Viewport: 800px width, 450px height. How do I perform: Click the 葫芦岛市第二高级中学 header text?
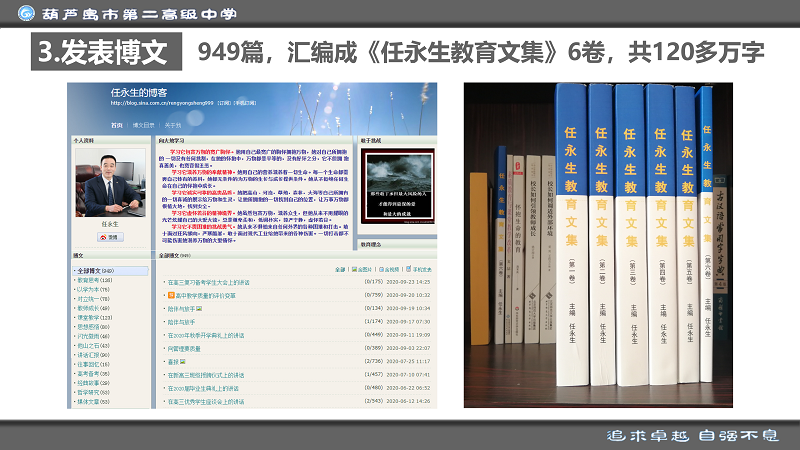point(139,14)
